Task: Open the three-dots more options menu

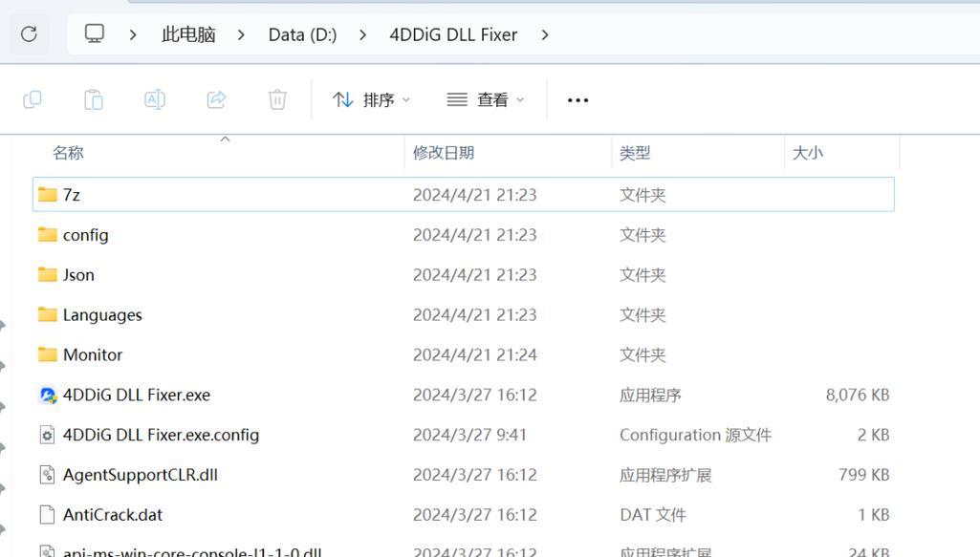Action: [x=577, y=100]
